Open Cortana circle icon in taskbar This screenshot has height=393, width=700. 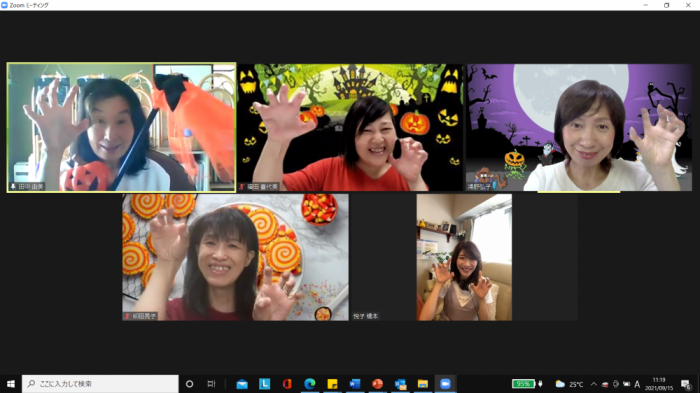(x=189, y=384)
